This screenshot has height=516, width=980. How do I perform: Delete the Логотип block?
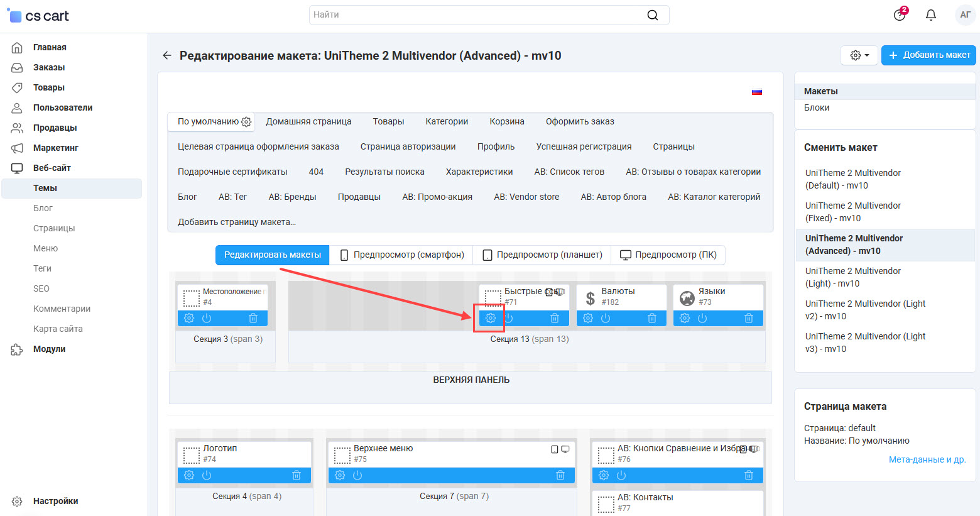[297, 475]
